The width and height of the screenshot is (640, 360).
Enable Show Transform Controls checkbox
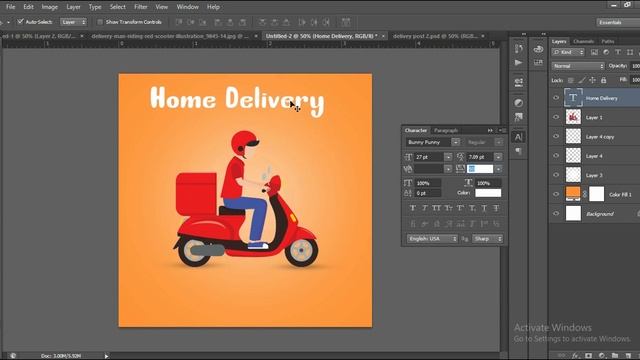[100, 22]
